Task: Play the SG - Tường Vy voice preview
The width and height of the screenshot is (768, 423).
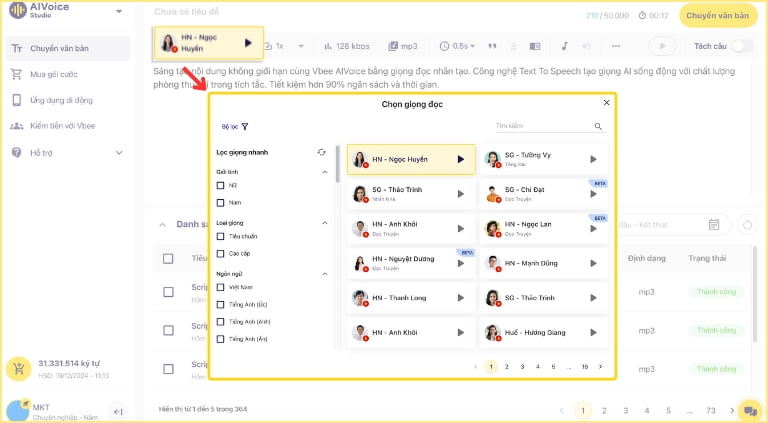Action: 593,159
